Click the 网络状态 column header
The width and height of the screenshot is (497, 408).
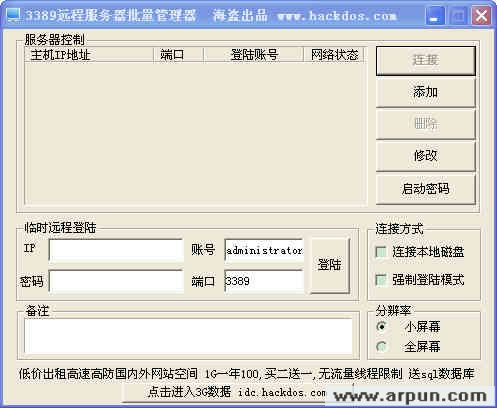point(334,55)
